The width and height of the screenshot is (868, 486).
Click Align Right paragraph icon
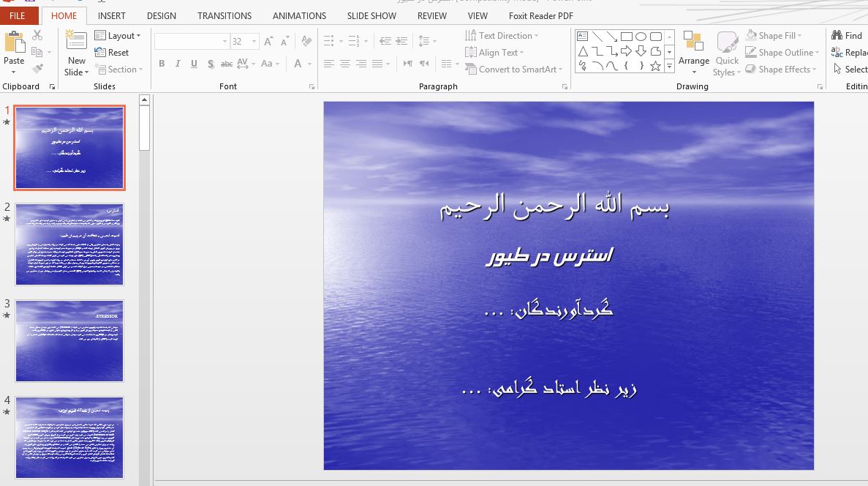click(x=361, y=64)
